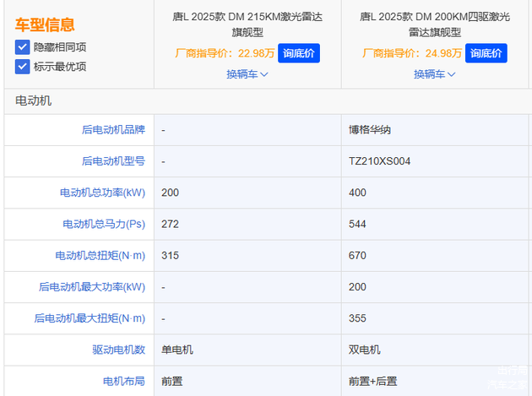Image resolution: width=532 pixels, height=396 pixels.
Task: Click the 后电动机品牌 parameter label
Action: point(113,130)
